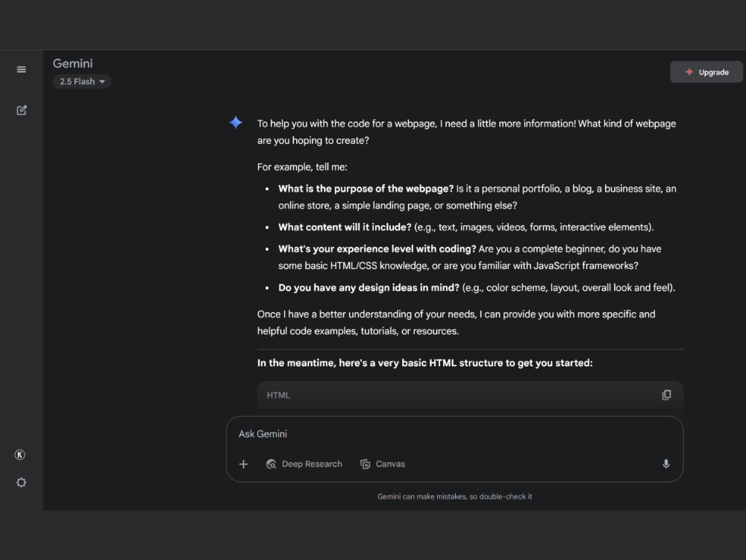Click the Gemini sparkle response icon
The height and width of the screenshot is (560, 746).
[x=236, y=122]
